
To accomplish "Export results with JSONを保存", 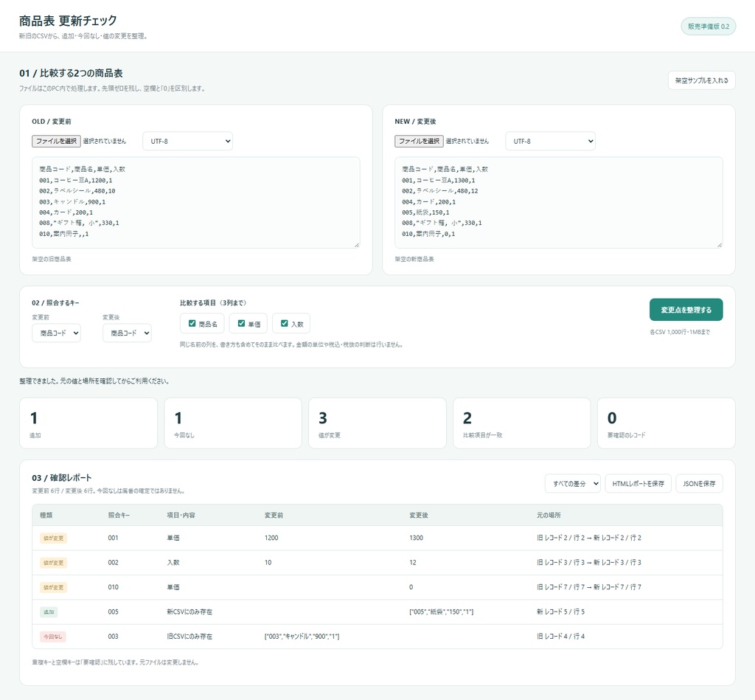I will click(x=699, y=484).
